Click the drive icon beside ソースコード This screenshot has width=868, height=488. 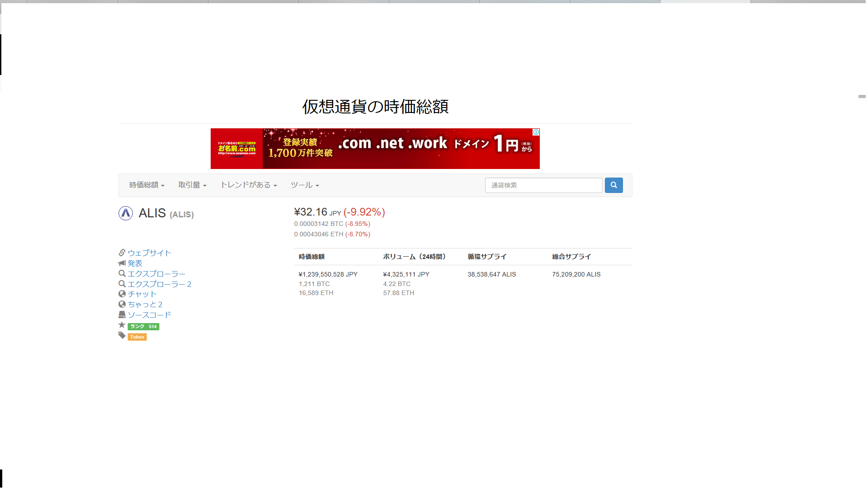122,314
